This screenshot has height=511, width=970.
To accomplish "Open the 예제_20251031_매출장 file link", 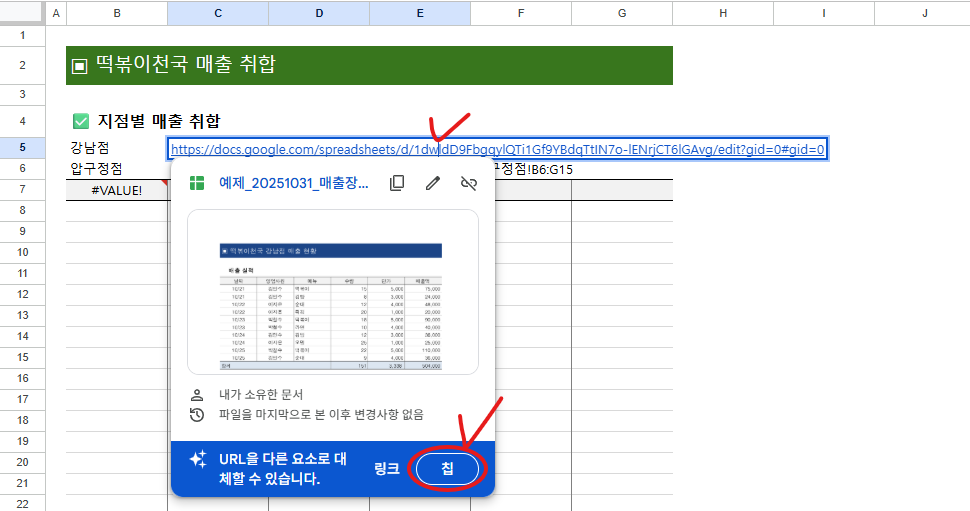I will pyautogui.click(x=293, y=183).
